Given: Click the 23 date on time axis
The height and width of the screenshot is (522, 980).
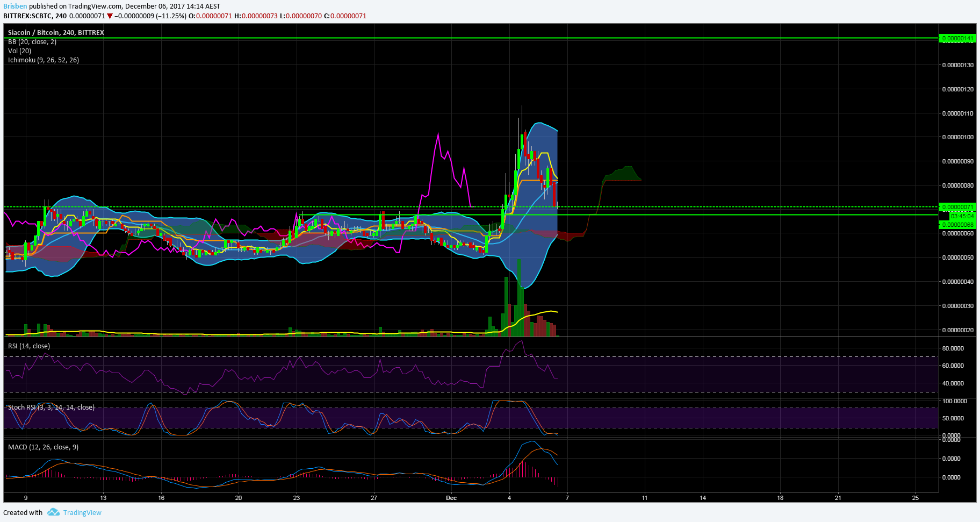Looking at the screenshot, I should (297, 498).
